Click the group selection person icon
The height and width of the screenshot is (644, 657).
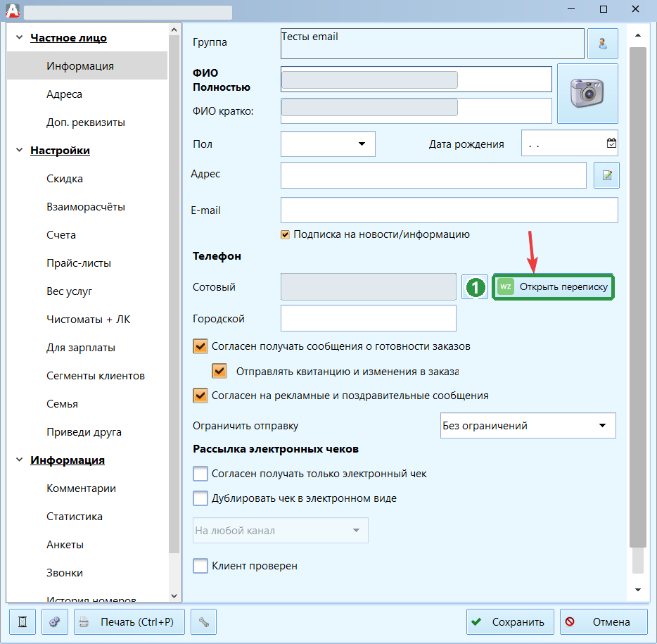(603, 44)
